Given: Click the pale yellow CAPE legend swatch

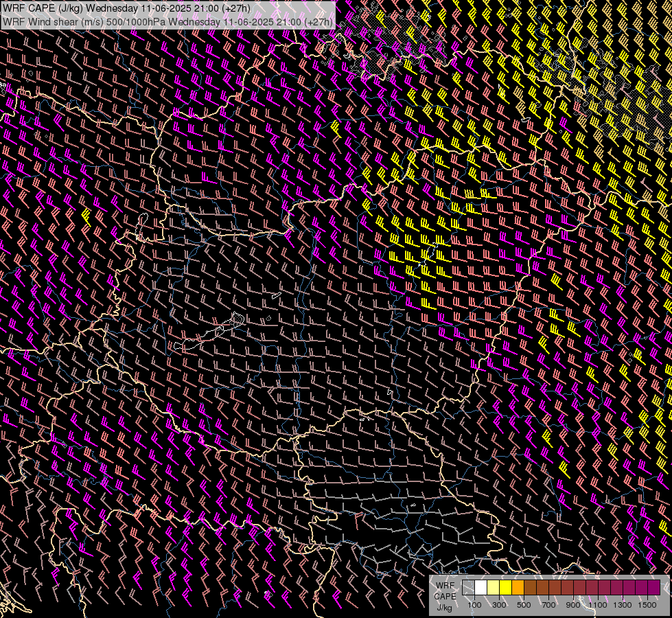Looking at the screenshot, I should click(494, 588).
